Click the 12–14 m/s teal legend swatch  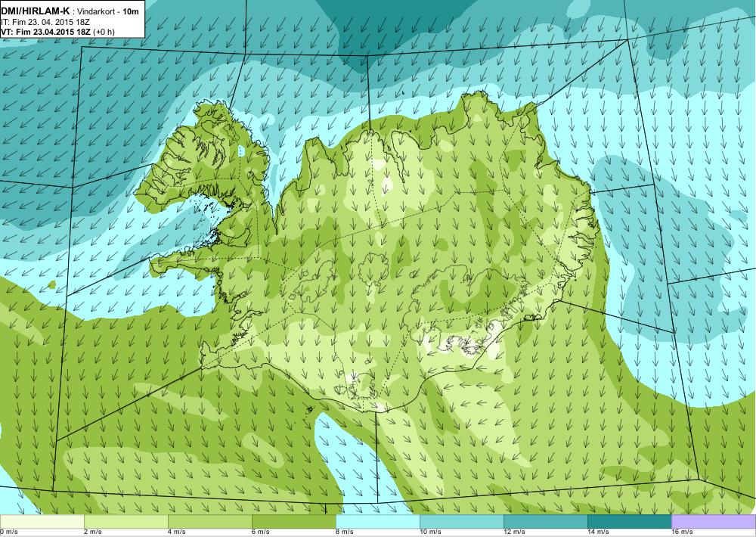(546, 522)
